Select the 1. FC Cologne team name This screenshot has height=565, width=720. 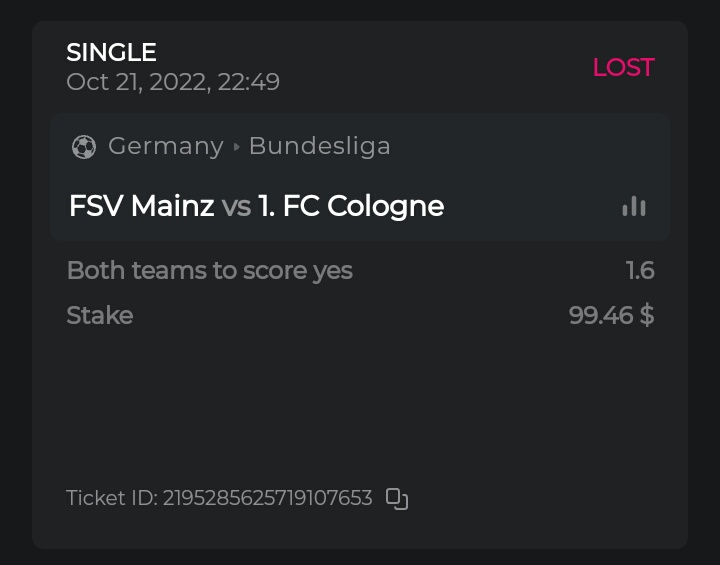pos(351,206)
